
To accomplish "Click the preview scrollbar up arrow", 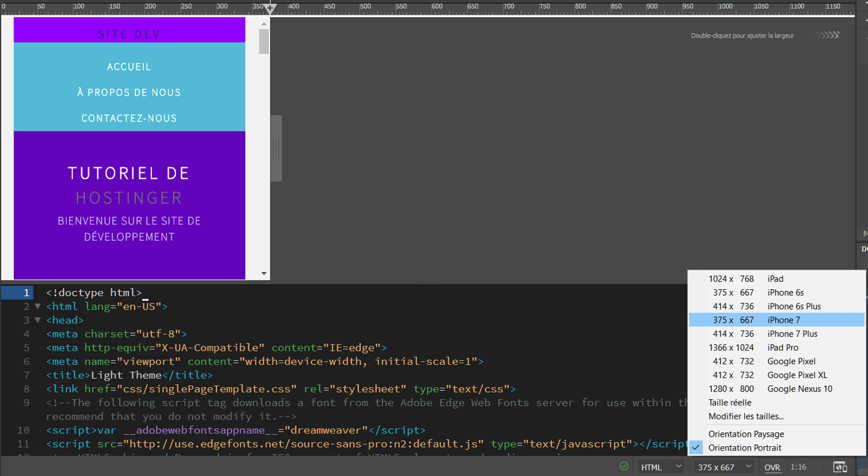I will [x=264, y=24].
